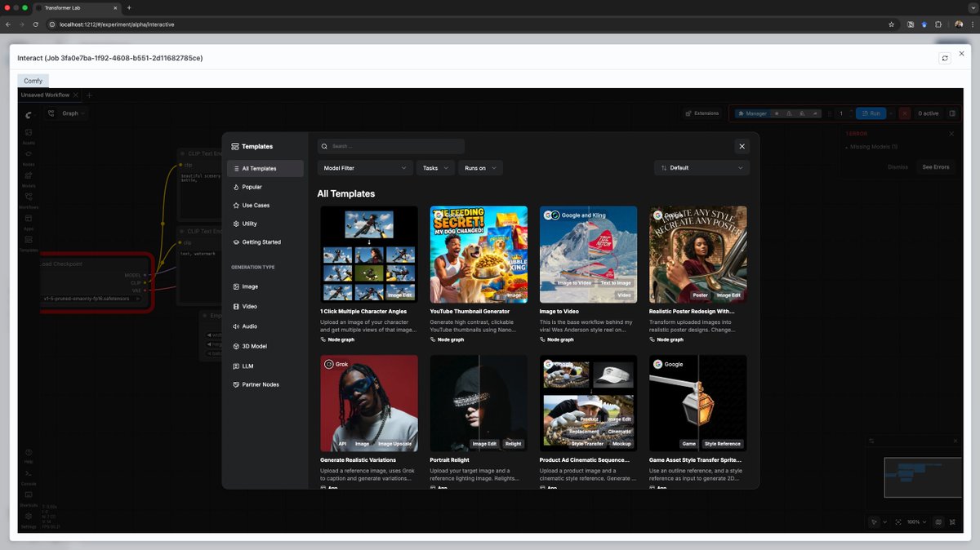980x550 pixels.
Task: Open the Default sort dropdown
Action: (702, 168)
